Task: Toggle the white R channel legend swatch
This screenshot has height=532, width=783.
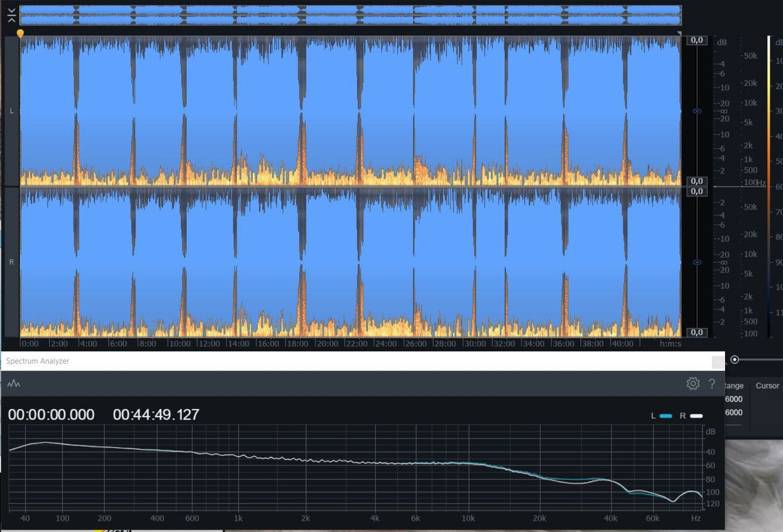Action: [696, 416]
